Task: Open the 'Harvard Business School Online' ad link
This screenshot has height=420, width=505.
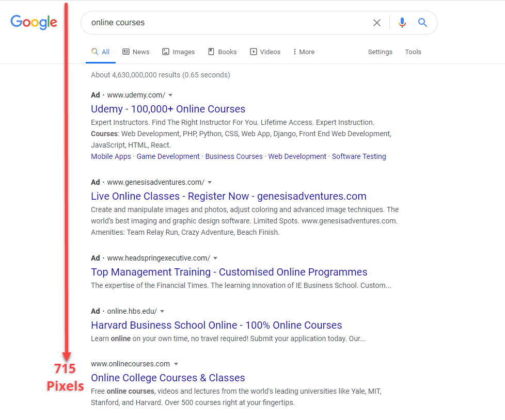Action: (x=216, y=326)
